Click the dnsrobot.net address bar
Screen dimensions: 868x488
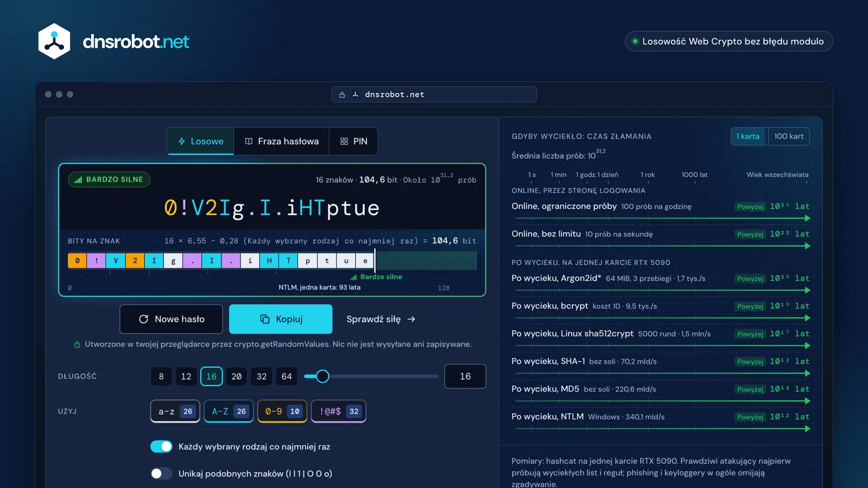pos(434,94)
